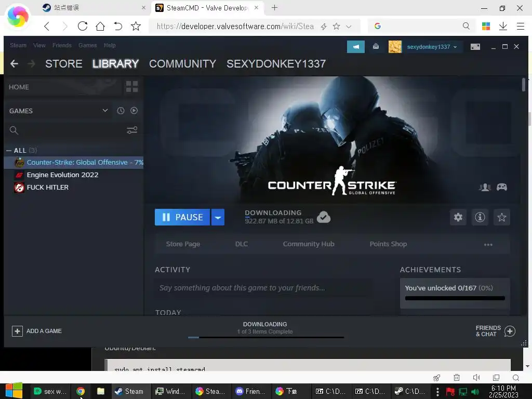Open a new browser tab
The image size is (532, 399).
click(274, 7)
